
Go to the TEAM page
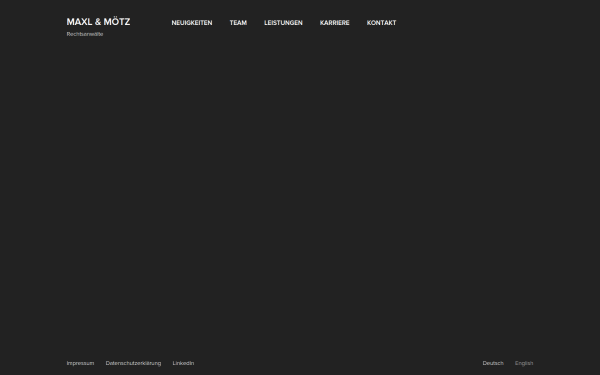(x=238, y=23)
